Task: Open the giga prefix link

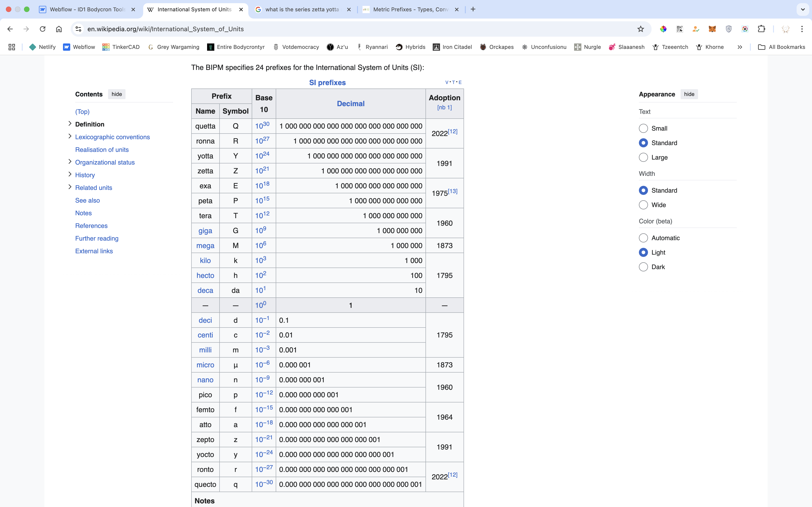Action: [x=205, y=231]
